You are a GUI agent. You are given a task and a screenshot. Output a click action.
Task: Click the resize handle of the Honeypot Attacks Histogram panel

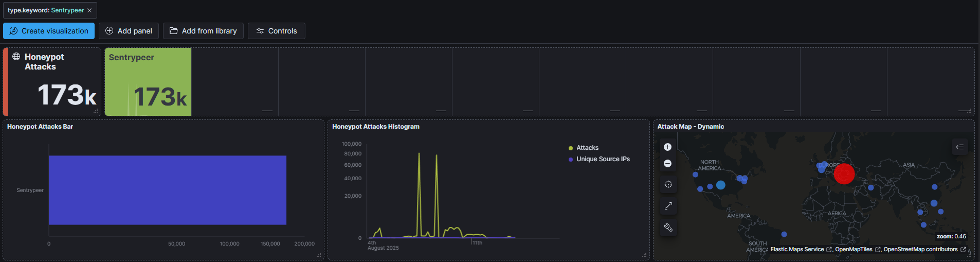point(644,255)
